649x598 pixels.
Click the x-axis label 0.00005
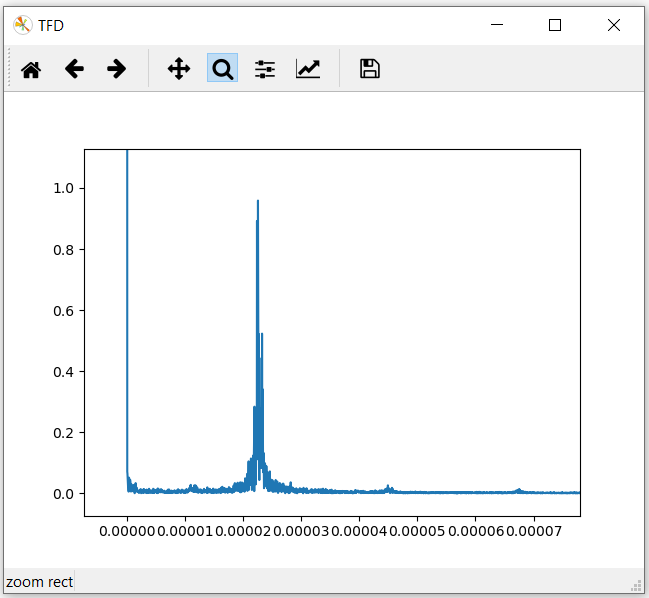(417, 531)
